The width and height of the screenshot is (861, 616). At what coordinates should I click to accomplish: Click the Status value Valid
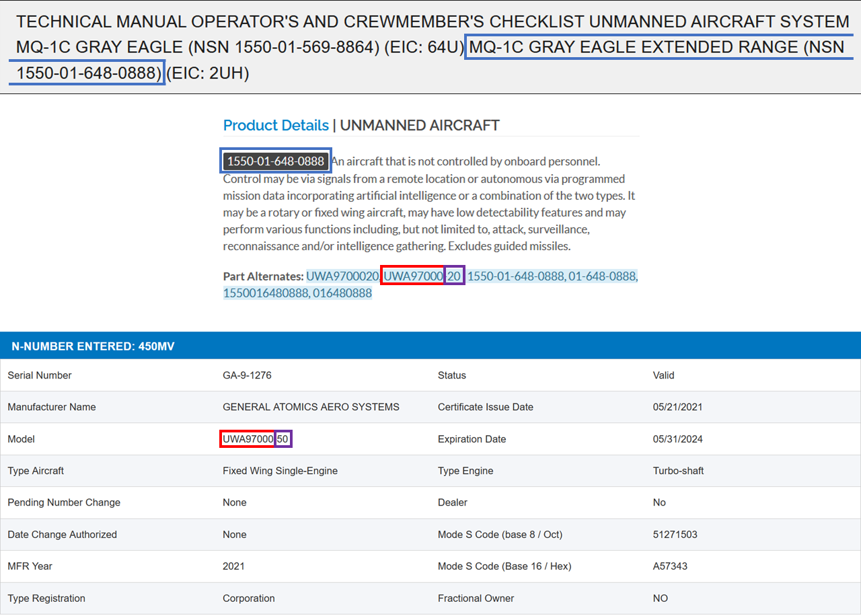coord(663,375)
